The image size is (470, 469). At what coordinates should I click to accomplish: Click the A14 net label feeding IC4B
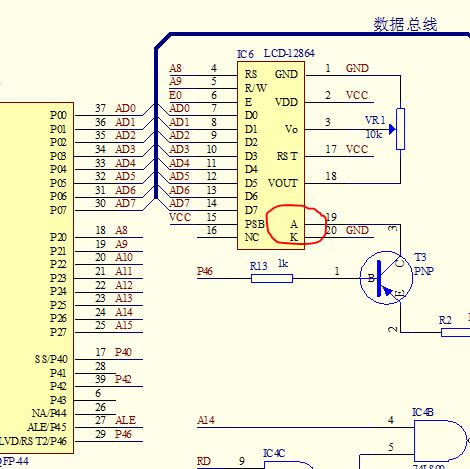tap(206, 420)
